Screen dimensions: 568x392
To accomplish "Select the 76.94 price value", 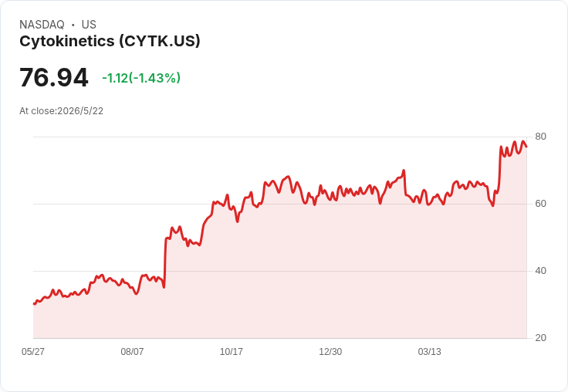I will (53, 77).
